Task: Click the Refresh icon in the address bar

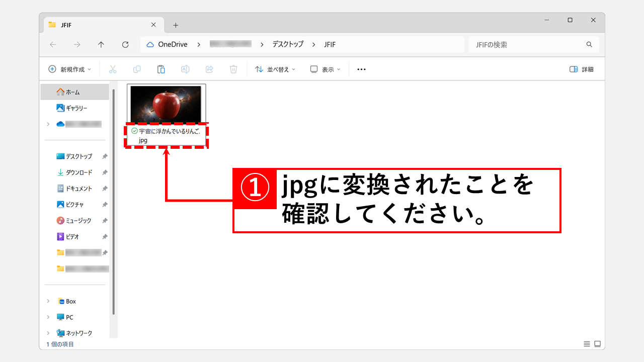Action: (x=125, y=44)
